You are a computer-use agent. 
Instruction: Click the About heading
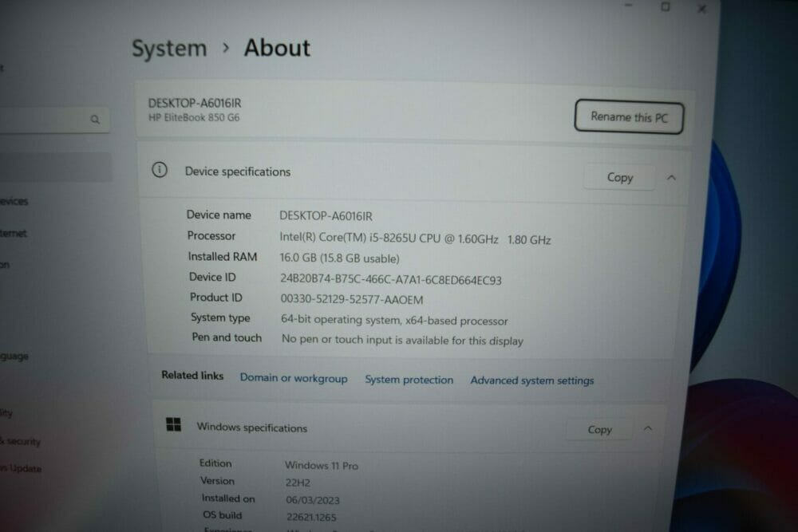pyautogui.click(x=277, y=49)
